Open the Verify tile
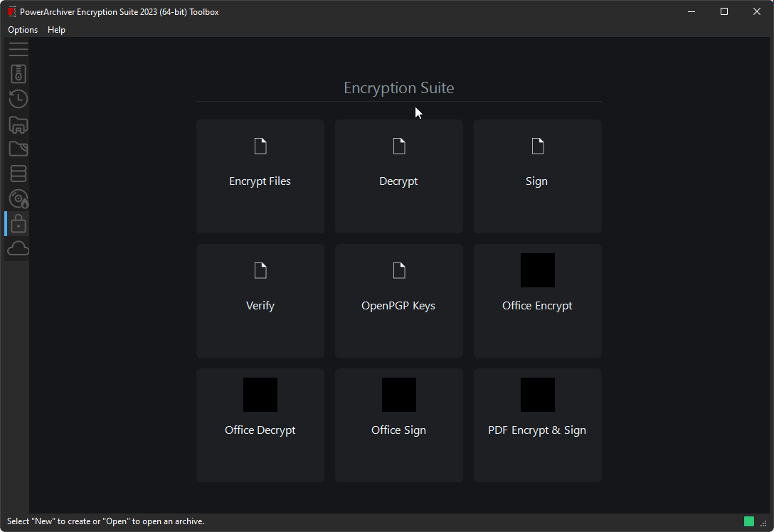The width and height of the screenshot is (774, 532). pos(260,301)
